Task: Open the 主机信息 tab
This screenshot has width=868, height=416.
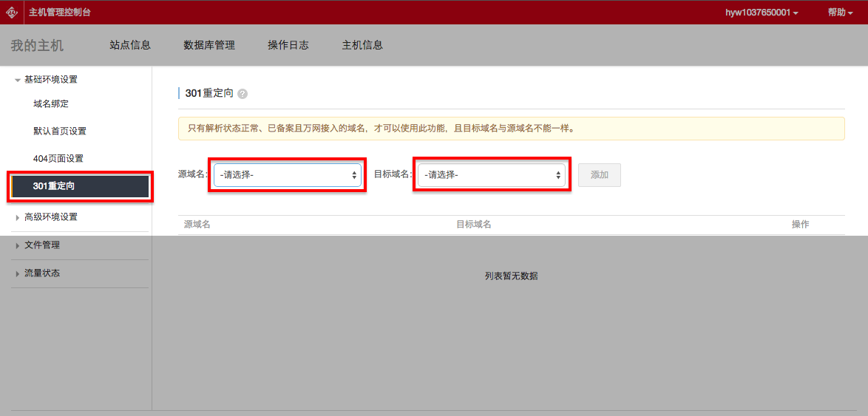Action: [x=362, y=45]
